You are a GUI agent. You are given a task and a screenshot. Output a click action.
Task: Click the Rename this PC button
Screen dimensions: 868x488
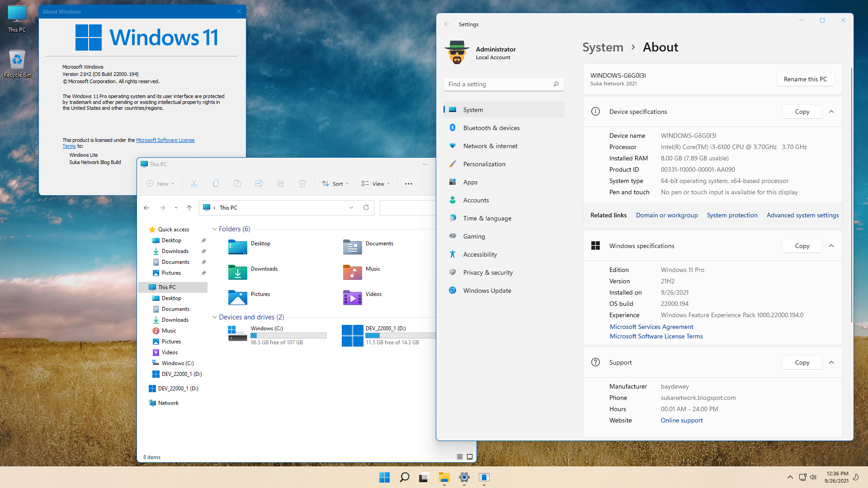pos(805,79)
